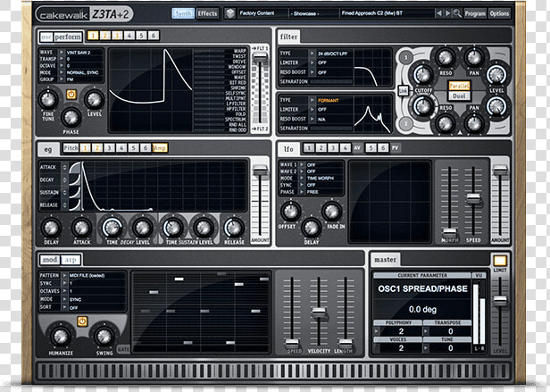Open FORMANT filter TYPE dropdown arrow
This screenshot has width=550, height=392.
point(312,100)
